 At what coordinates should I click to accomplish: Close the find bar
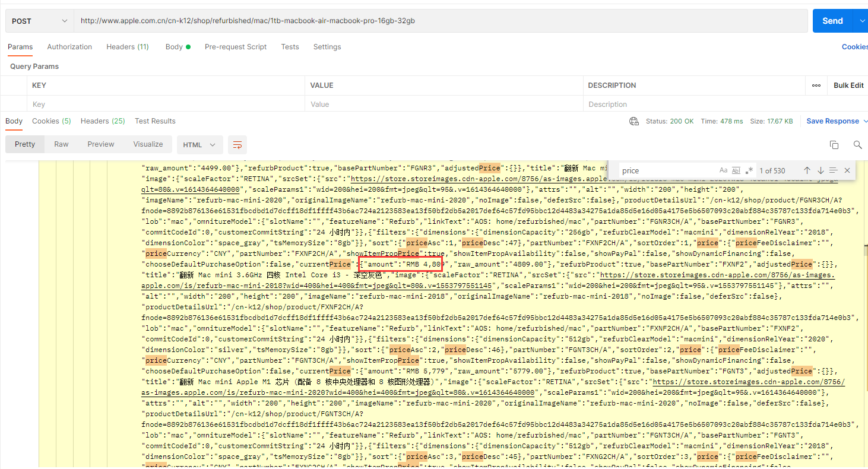pyautogui.click(x=847, y=170)
